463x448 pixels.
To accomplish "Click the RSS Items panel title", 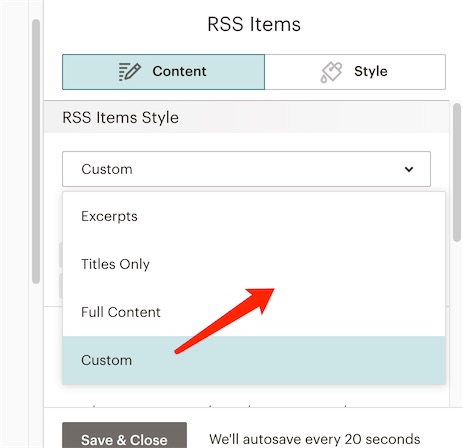I will pyautogui.click(x=254, y=24).
